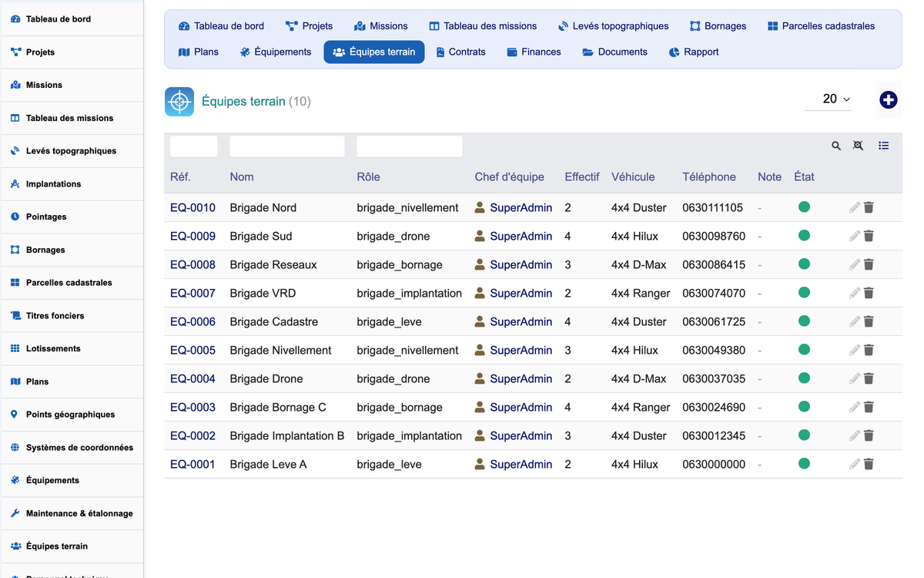Switch to the Tableau de bord tab
This screenshot has height=578, width=924.
tap(221, 26)
